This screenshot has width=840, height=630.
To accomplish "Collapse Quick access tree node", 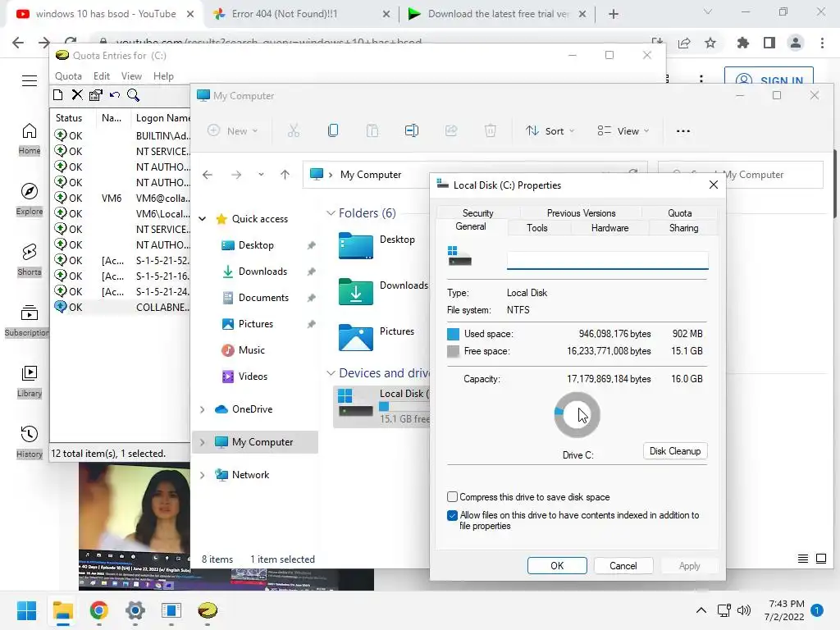I will click(x=203, y=218).
